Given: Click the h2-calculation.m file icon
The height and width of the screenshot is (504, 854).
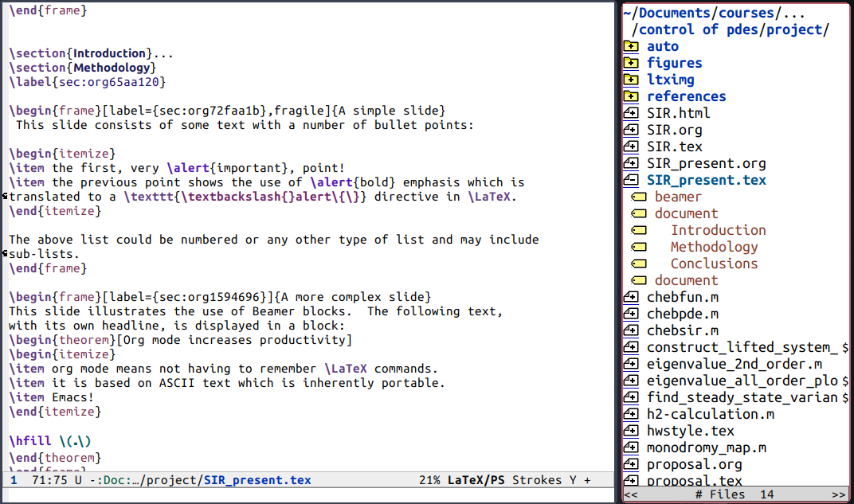Looking at the screenshot, I should tap(631, 414).
